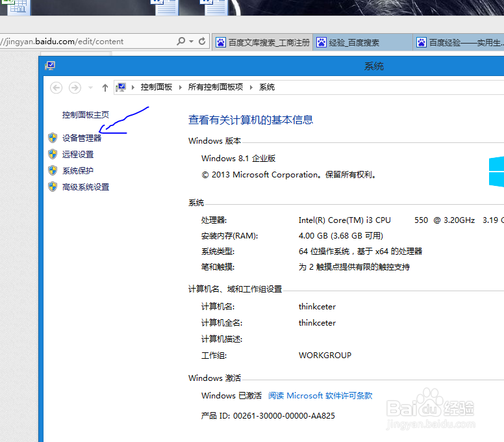Select 系统 breadcrumb
The width and height of the screenshot is (504, 442).
(267, 87)
